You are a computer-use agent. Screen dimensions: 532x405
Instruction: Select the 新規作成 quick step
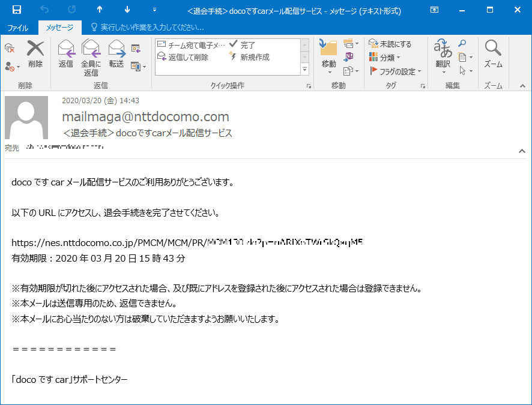(x=249, y=57)
